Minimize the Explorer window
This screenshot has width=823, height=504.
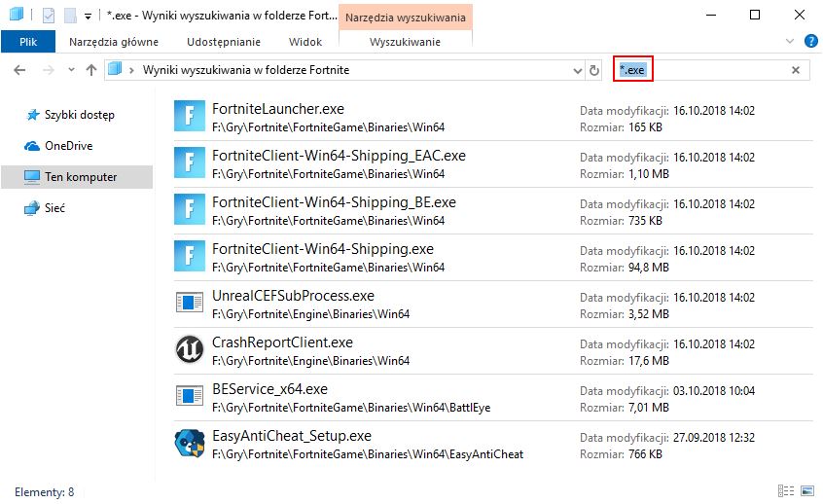point(711,15)
